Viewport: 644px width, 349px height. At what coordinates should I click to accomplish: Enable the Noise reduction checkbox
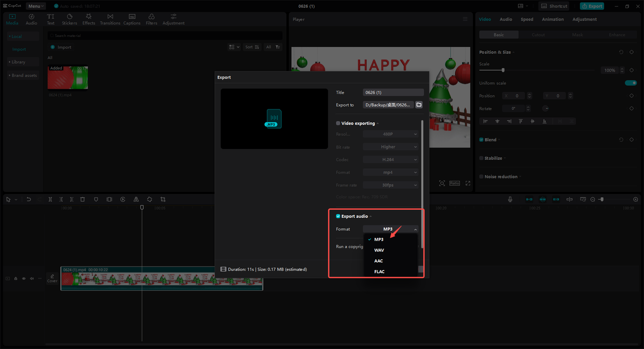pos(481,177)
